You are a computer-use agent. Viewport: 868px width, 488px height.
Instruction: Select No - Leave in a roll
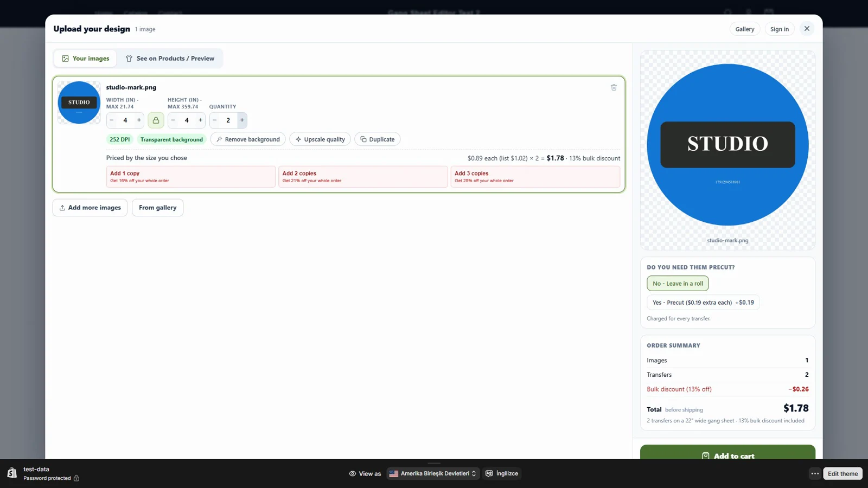click(x=678, y=284)
